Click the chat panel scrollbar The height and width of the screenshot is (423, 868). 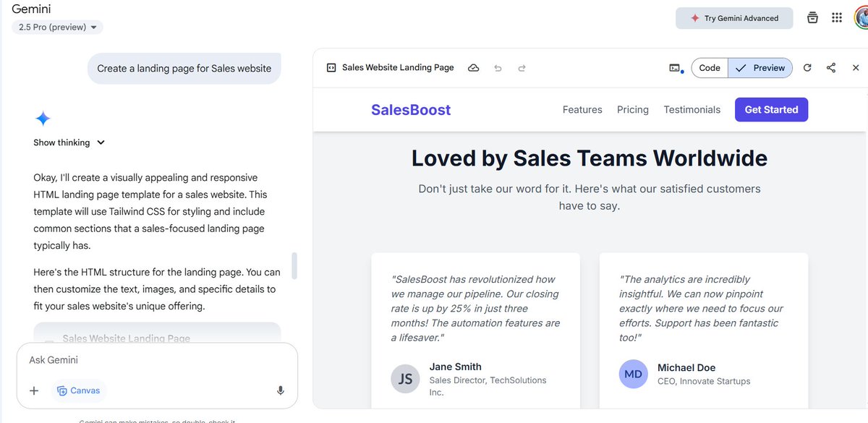pyautogui.click(x=294, y=266)
